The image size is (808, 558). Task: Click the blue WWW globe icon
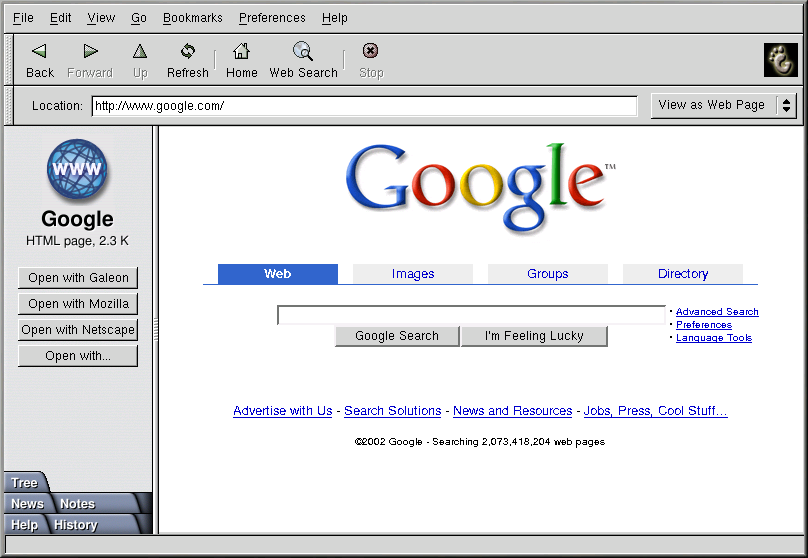point(77,169)
